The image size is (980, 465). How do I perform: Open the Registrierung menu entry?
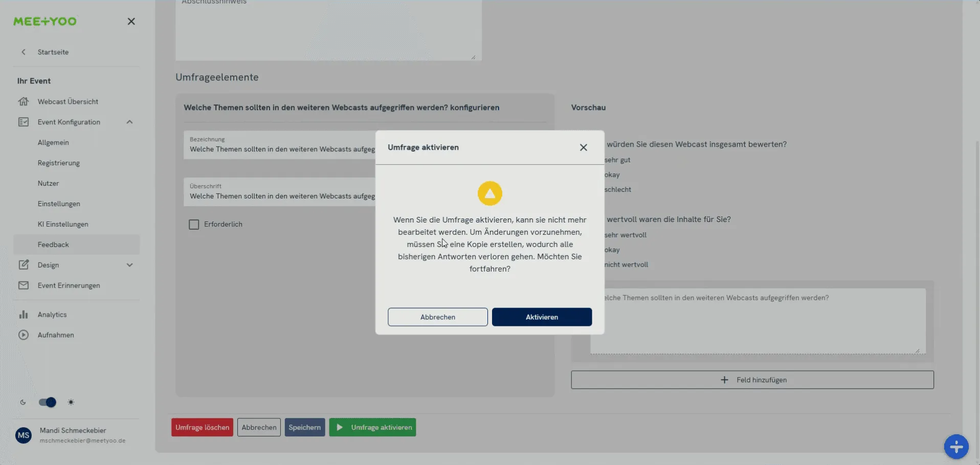click(59, 163)
